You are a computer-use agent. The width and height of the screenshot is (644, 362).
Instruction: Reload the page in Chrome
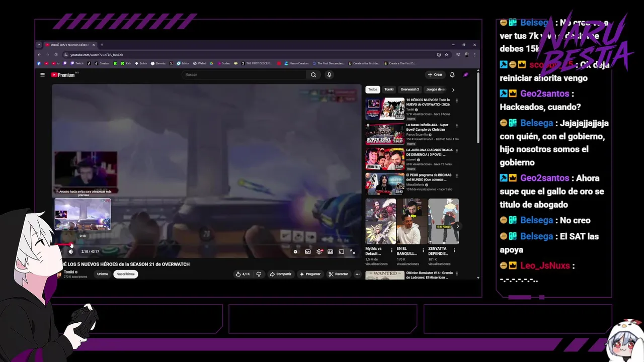pyautogui.click(x=56, y=55)
